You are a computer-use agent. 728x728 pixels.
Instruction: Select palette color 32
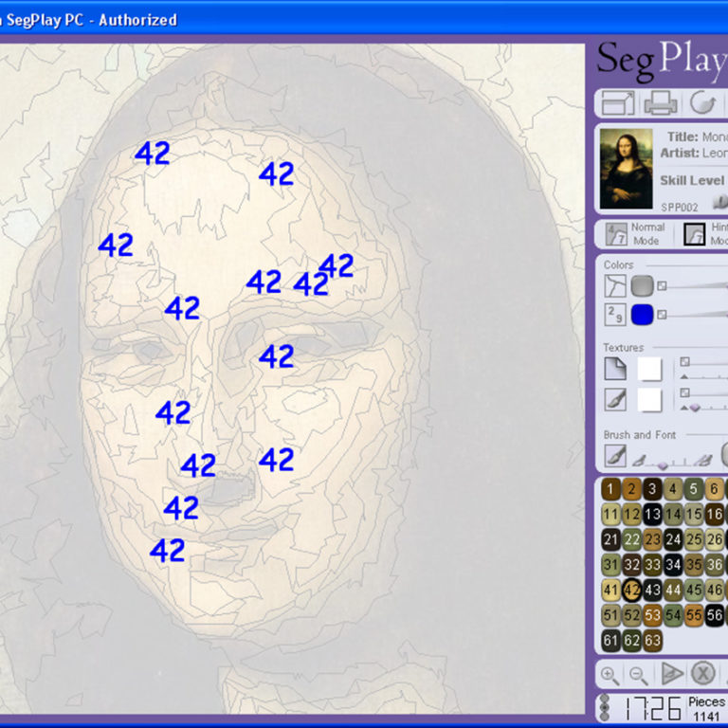pyautogui.click(x=631, y=565)
